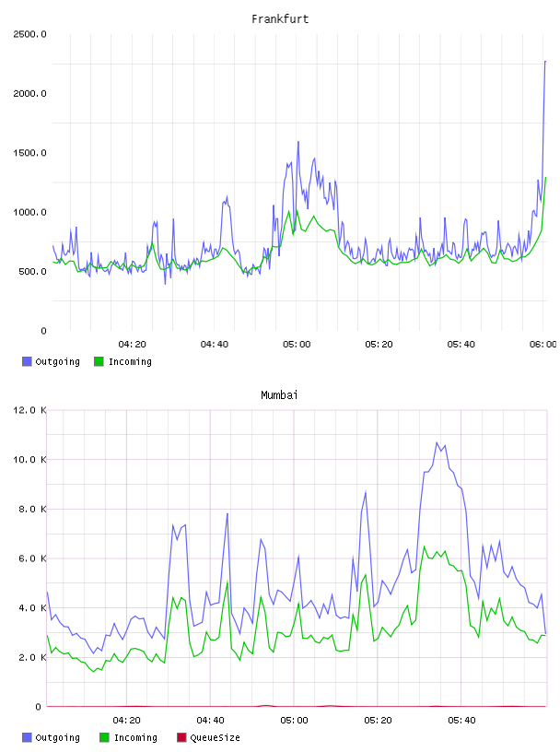Click the 8.0 K y-axis label in Mumbai chart

point(32,509)
